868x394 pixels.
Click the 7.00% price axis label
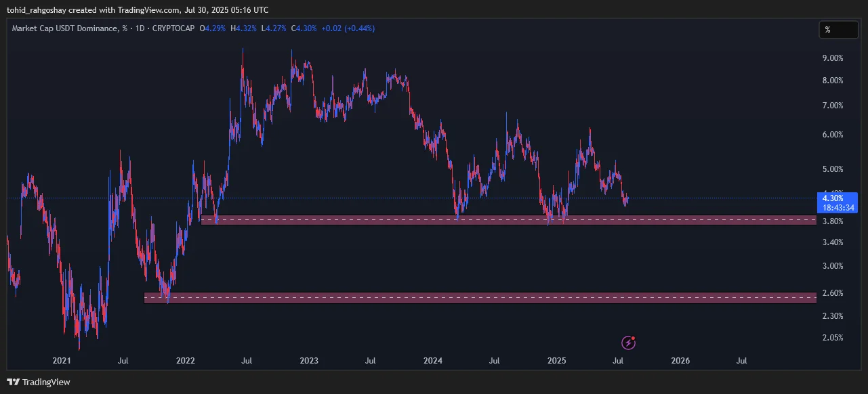[x=832, y=106]
